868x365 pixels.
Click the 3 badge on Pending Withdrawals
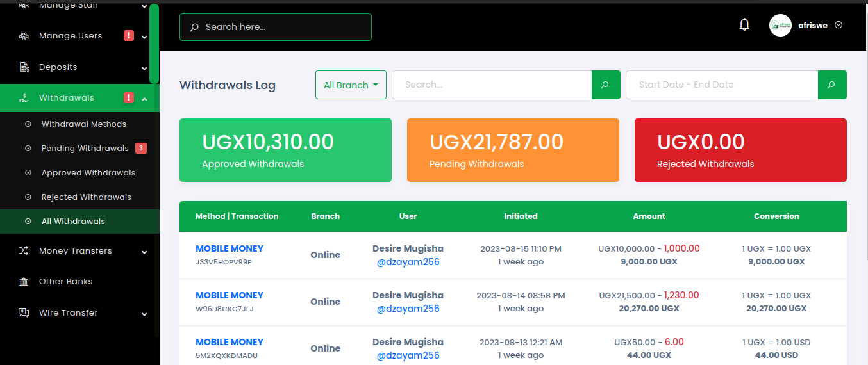click(141, 149)
